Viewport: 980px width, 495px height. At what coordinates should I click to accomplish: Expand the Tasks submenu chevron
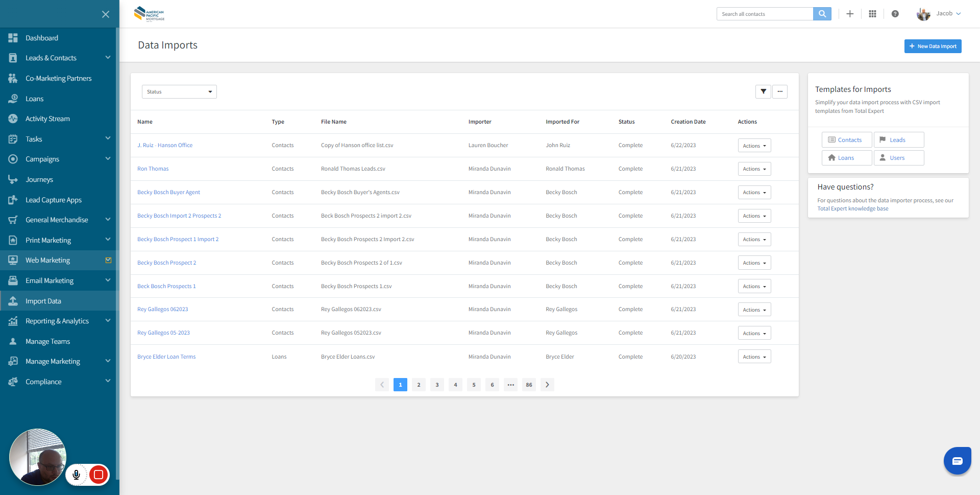(108, 138)
